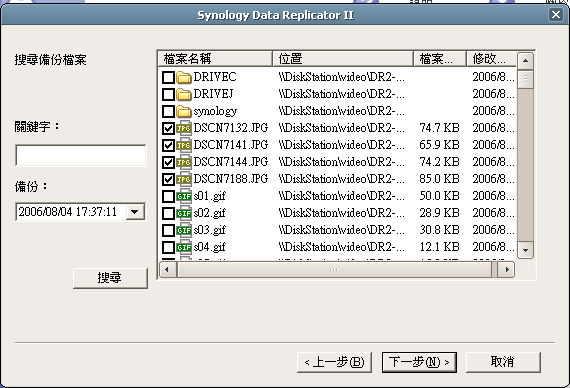Check the s04.gif checkbox
Screen dimensions: 570x388
click(x=168, y=248)
